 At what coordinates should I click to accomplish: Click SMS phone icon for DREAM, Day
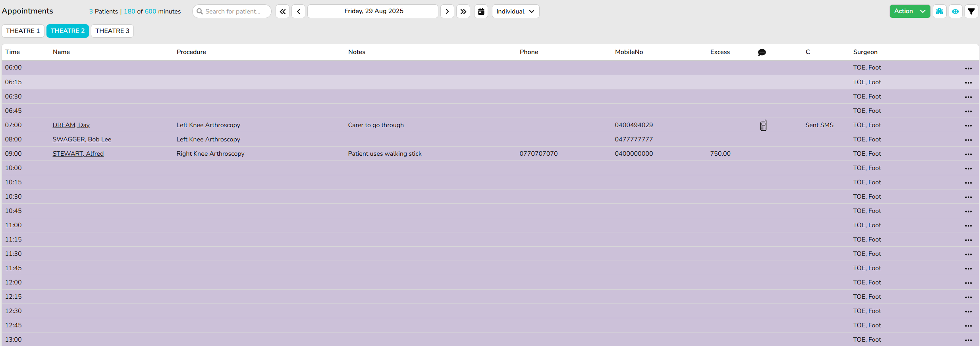pyautogui.click(x=763, y=126)
